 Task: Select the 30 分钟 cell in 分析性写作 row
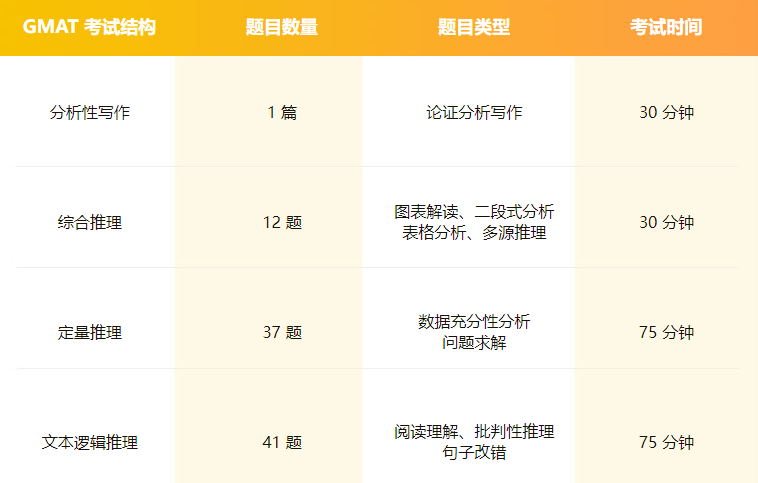(666, 112)
